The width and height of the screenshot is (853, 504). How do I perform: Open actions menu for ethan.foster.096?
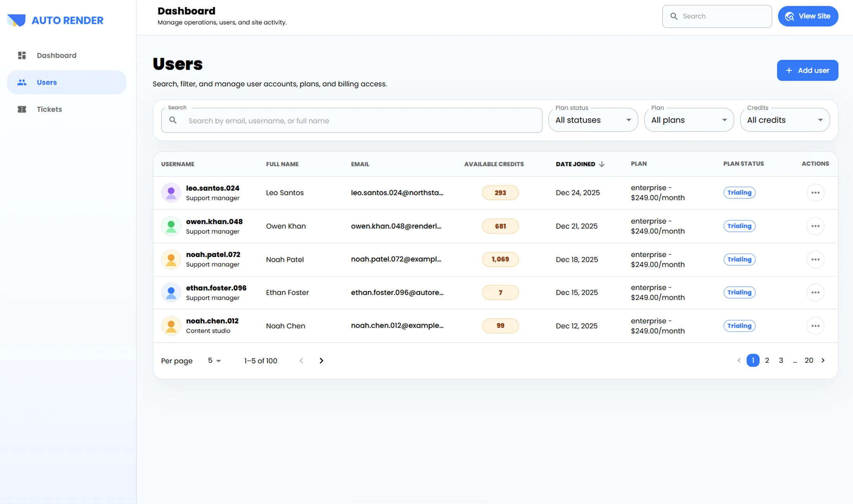click(x=815, y=292)
